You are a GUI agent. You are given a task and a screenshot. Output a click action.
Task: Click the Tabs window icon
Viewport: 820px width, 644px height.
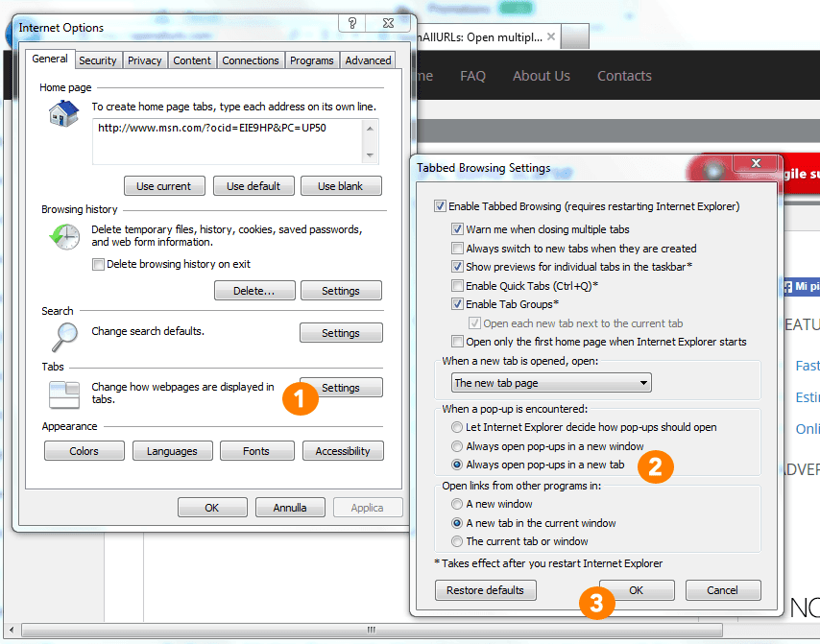pos(64,394)
